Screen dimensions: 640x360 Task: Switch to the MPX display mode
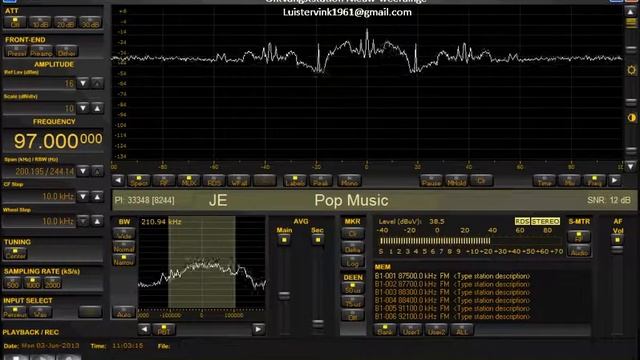click(x=189, y=181)
